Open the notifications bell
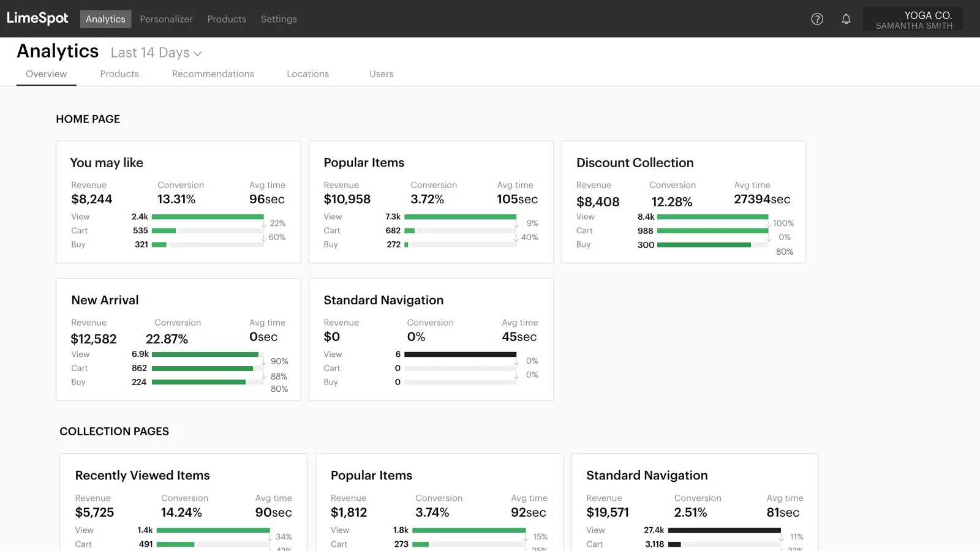The image size is (980, 551). (x=846, y=19)
